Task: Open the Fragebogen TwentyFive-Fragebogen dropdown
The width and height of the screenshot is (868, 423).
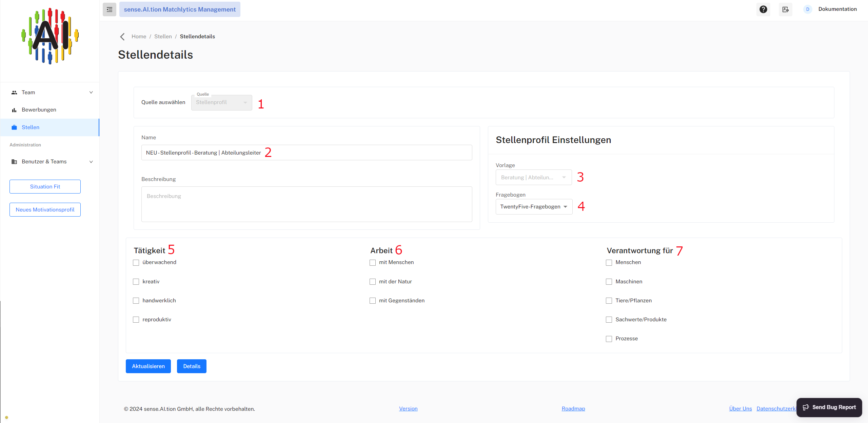Action: [x=534, y=207]
